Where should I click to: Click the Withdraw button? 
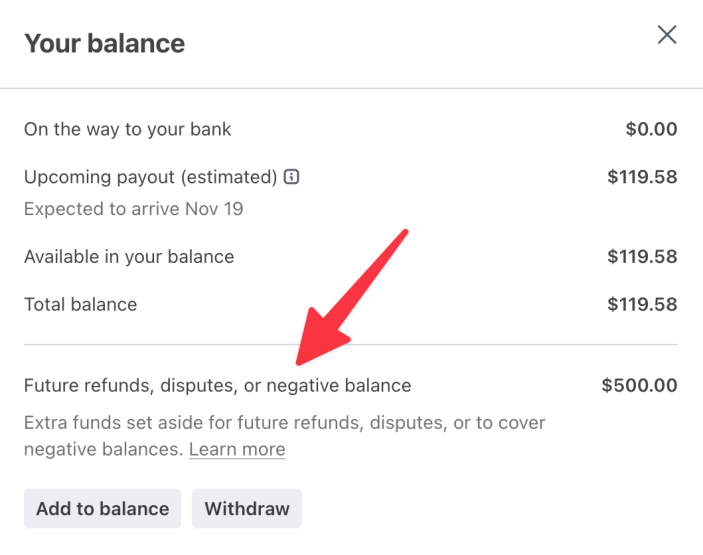tap(247, 508)
